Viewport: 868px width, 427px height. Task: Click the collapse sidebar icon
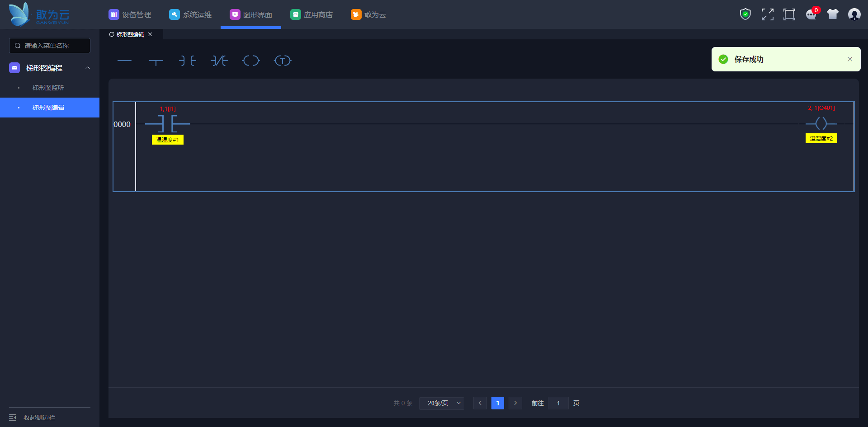coord(13,418)
